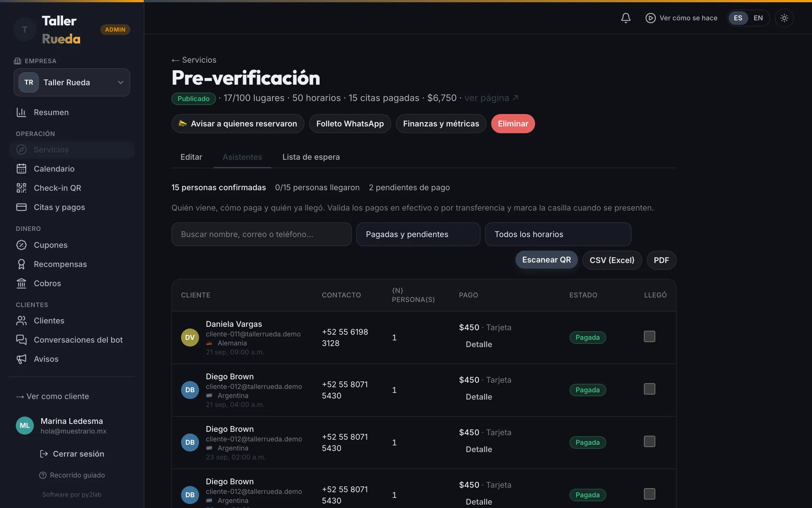Click Ver como cliente link
This screenshot has width=812, height=508.
[52, 396]
